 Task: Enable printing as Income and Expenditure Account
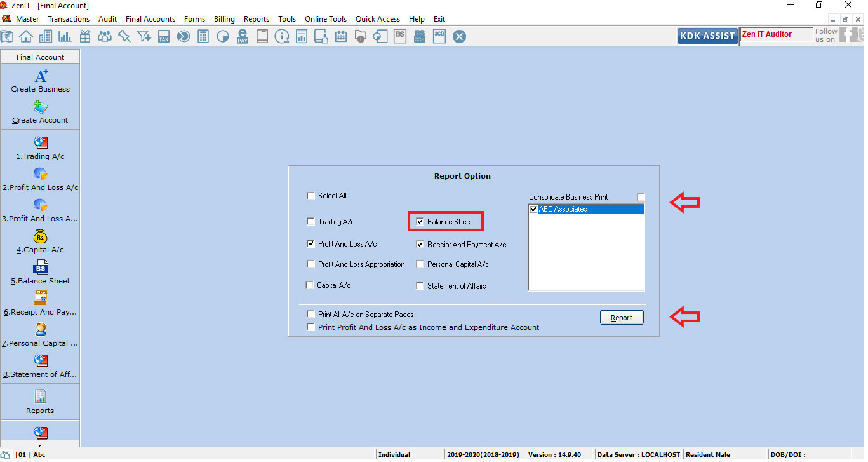[310, 327]
